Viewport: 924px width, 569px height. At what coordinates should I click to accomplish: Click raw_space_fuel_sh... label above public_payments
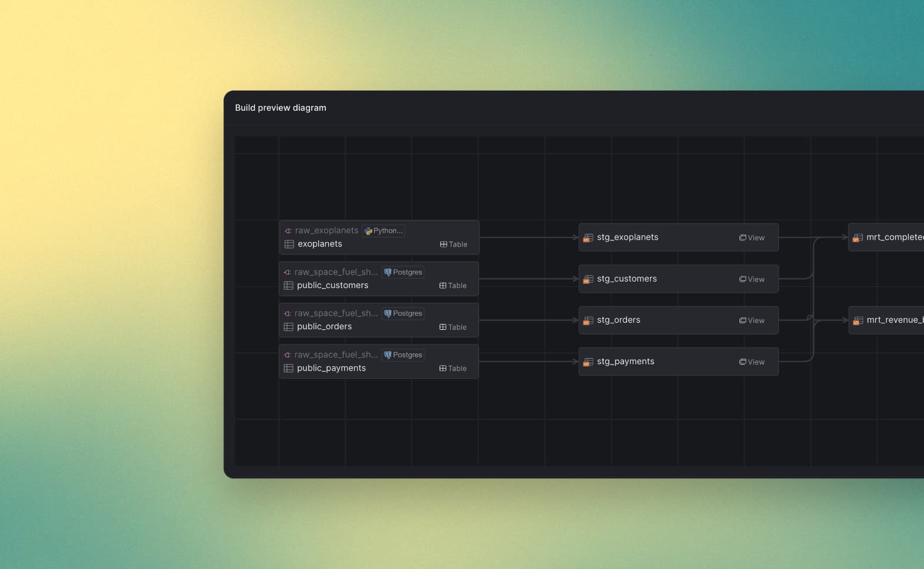[336, 355]
